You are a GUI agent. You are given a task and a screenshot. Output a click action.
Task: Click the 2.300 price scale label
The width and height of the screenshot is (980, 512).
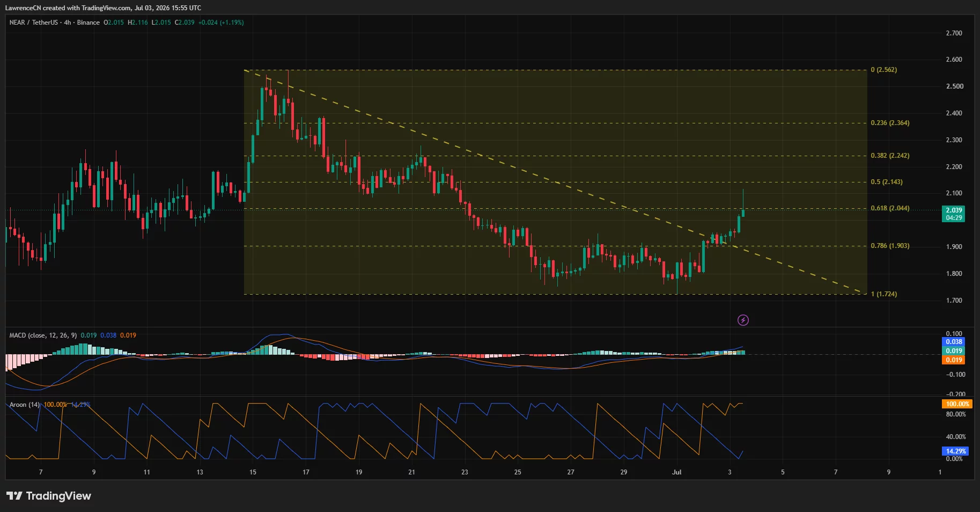click(954, 140)
